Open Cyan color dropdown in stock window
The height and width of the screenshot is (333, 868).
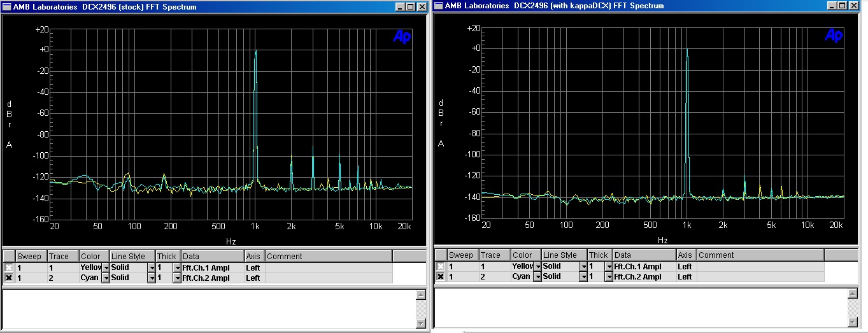pos(106,278)
